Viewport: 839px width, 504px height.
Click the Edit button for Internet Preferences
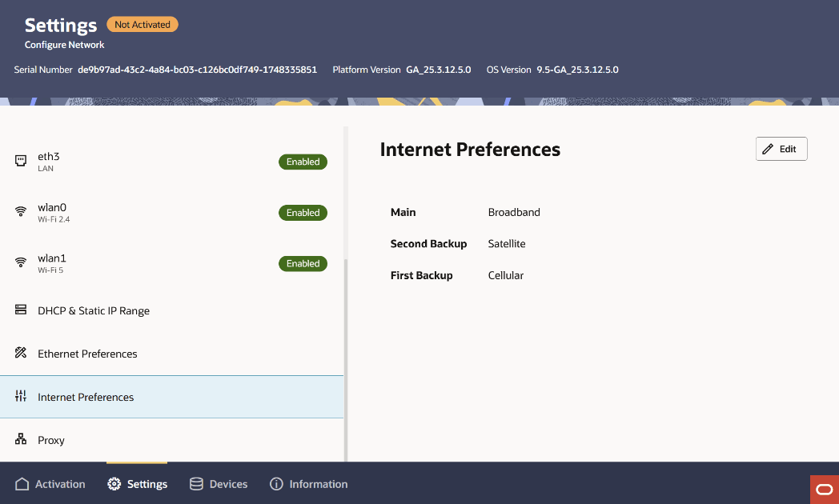(x=781, y=148)
